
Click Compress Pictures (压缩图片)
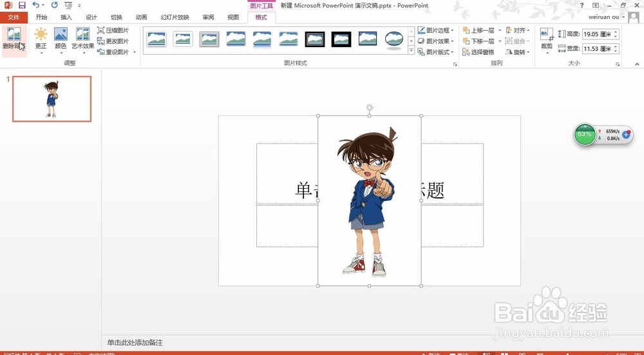pyautogui.click(x=113, y=30)
